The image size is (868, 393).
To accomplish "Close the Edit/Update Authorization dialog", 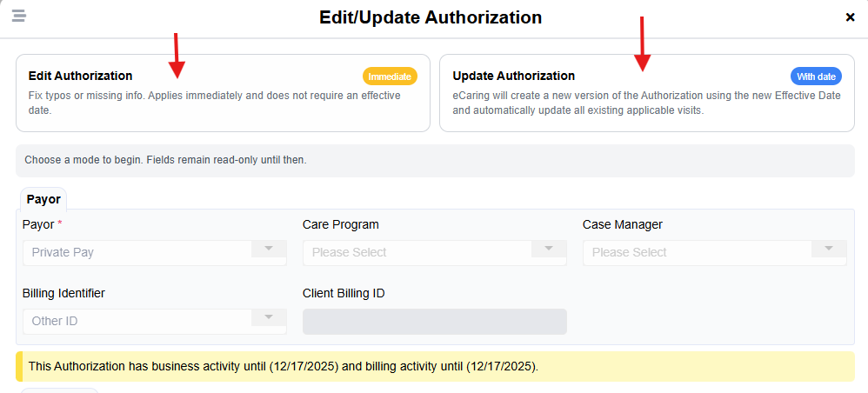I will click(850, 17).
